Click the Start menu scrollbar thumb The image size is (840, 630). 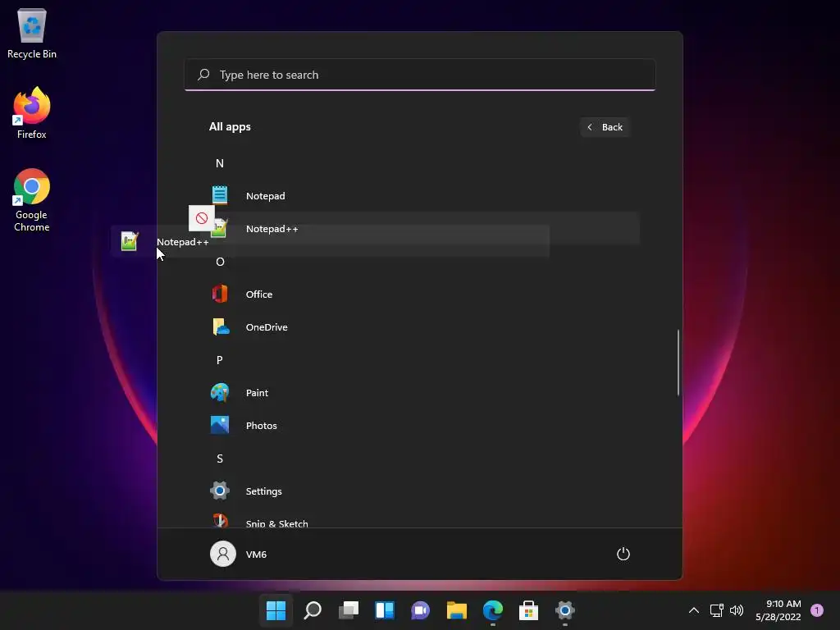point(678,363)
